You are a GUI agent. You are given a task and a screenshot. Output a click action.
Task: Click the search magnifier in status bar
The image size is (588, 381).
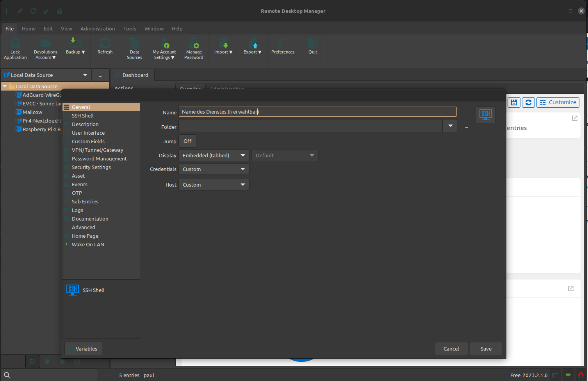(7, 375)
